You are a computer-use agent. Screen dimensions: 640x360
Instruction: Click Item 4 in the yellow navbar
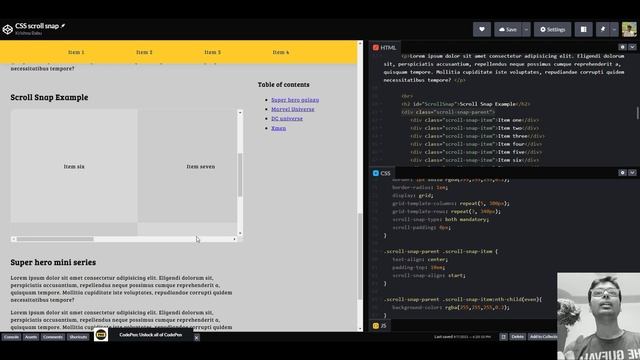pos(280,52)
